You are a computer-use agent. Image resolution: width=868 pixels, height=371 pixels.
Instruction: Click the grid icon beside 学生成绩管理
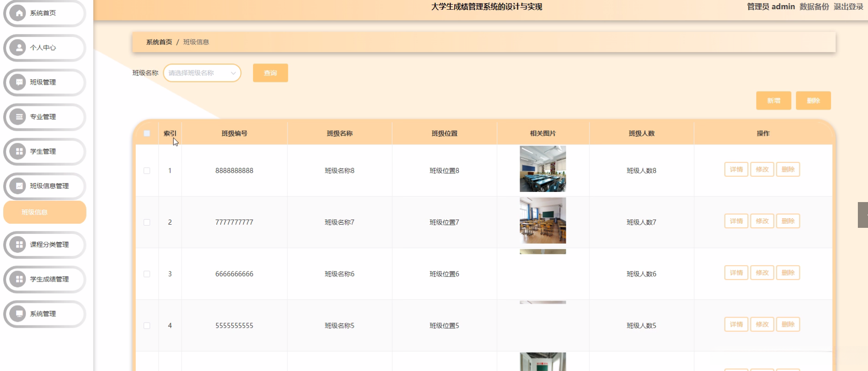18,279
